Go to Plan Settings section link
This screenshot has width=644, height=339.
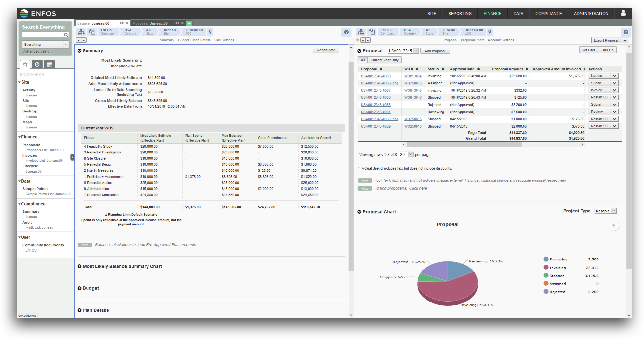[224, 40]
